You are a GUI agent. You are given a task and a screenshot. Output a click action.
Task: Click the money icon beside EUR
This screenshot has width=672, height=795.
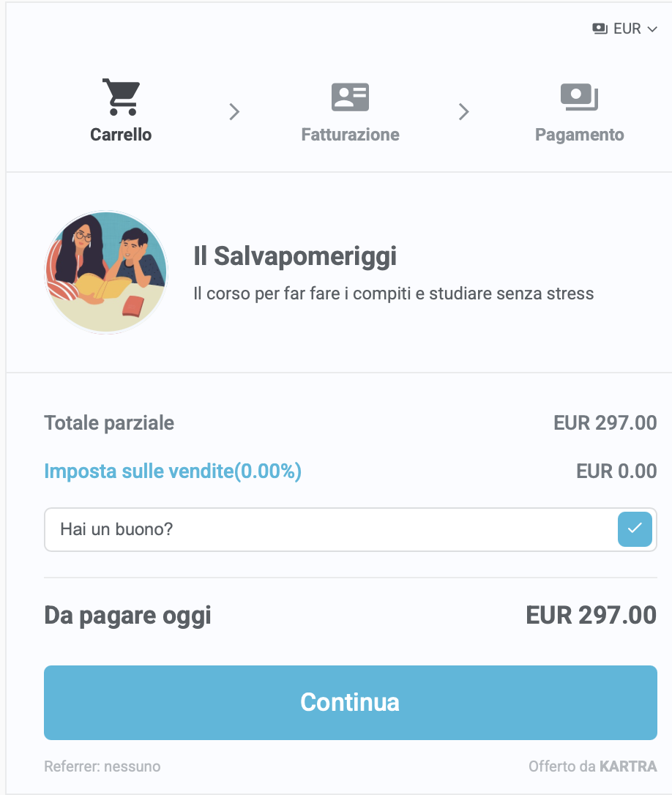coord(600,29)
